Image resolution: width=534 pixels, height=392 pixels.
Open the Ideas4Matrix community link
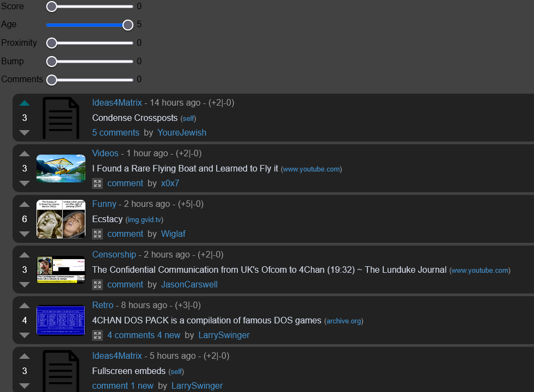coord(117,102)
